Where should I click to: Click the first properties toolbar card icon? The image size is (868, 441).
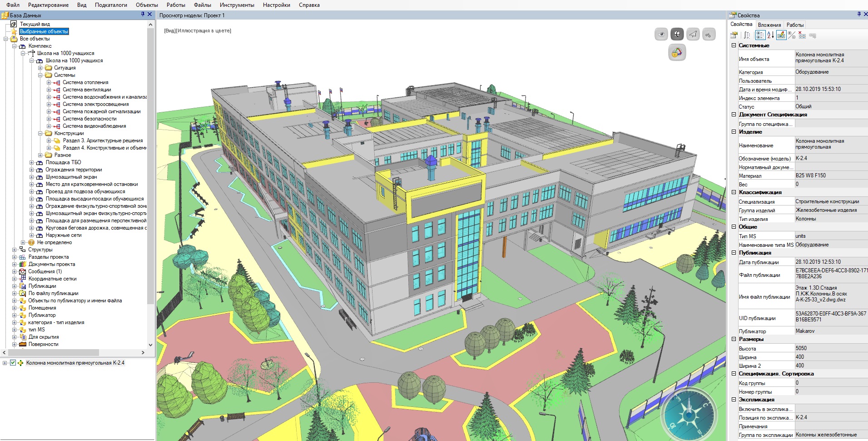pos(734,35)
